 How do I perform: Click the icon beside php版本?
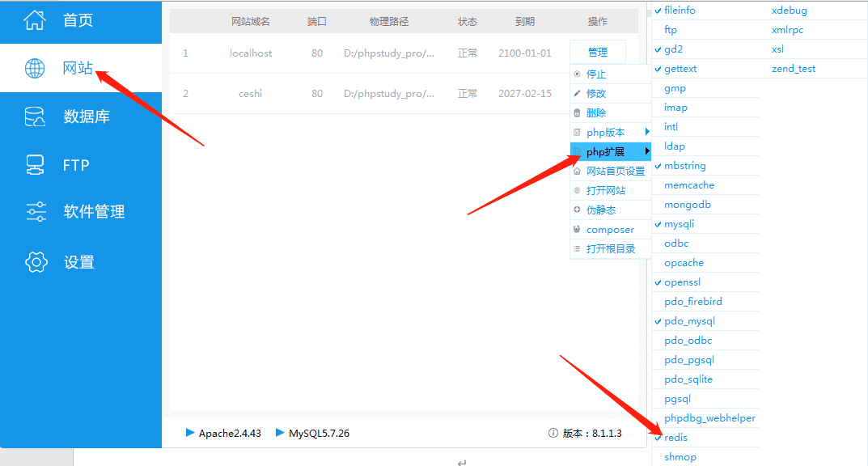tap(577, 132)
